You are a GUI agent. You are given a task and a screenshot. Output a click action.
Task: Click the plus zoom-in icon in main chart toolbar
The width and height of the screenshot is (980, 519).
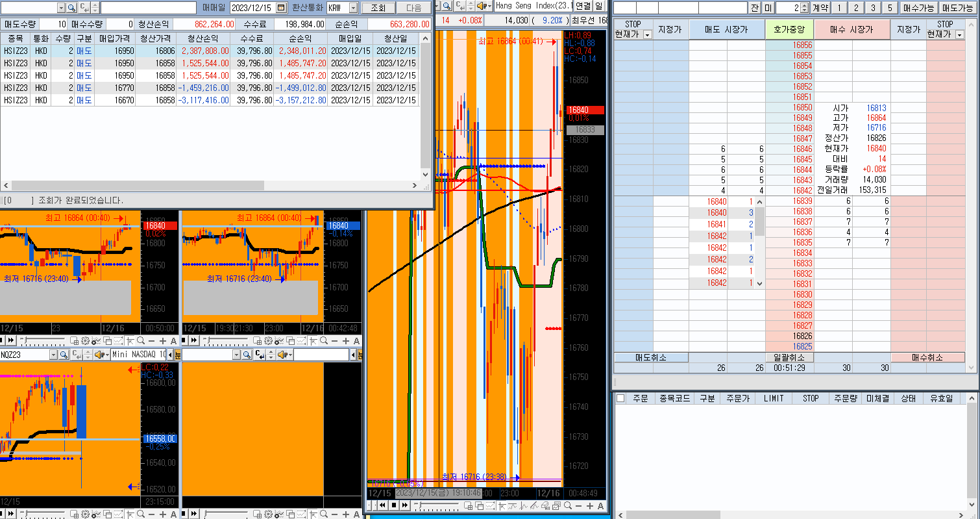click(x=589, y=505)
